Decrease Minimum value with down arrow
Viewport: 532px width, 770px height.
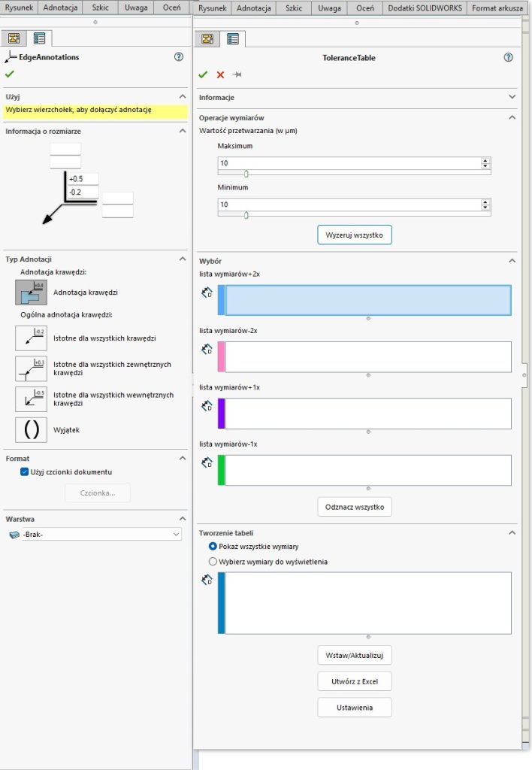485,208
